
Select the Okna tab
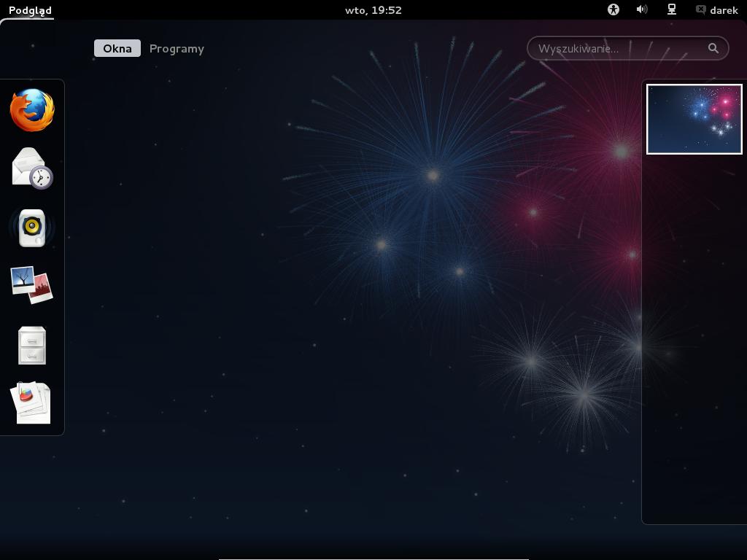[x=117, y=48]
